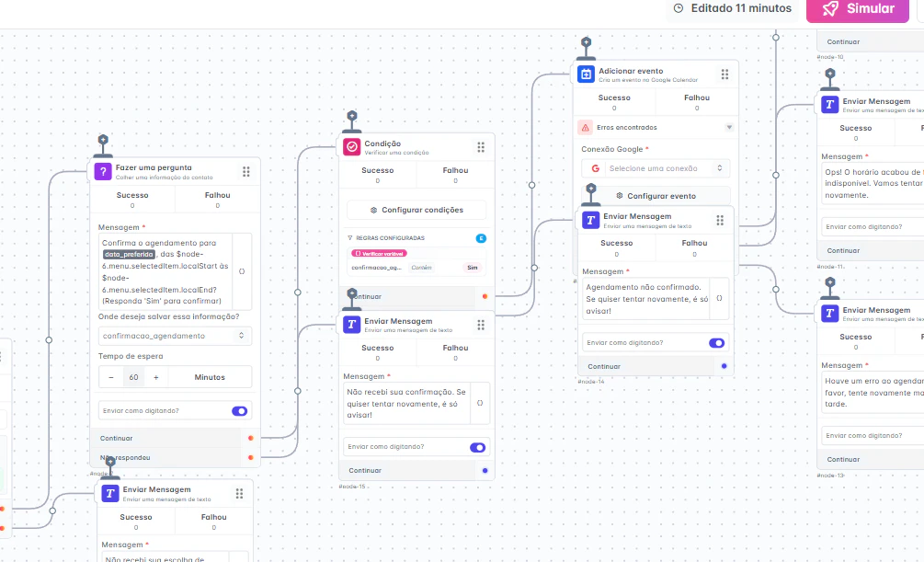Click the blue calendar icon of Adicionar evento
This screenshot has width=924, height=562.
click(586, 75)
